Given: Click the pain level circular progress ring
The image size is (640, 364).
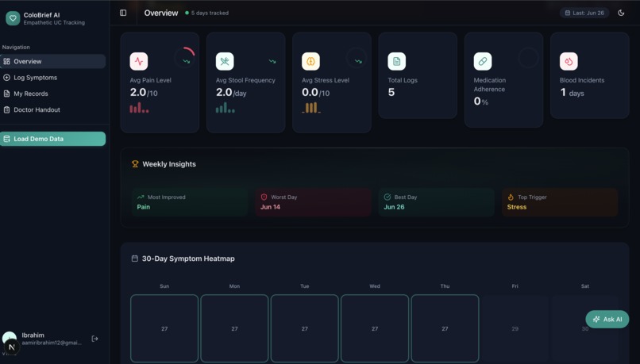Looking at the screenshot, I should pyautogui.click(x=184, y=58).
